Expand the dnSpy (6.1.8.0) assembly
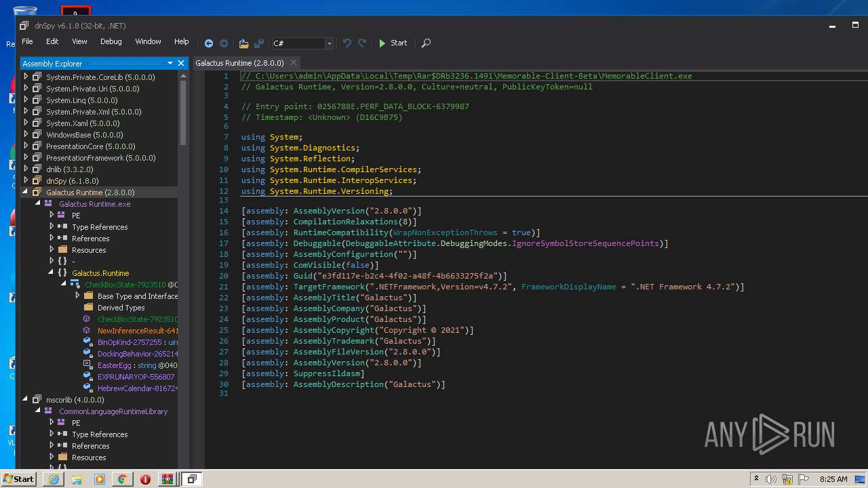868x488 pixels. [x=26, y=181]
